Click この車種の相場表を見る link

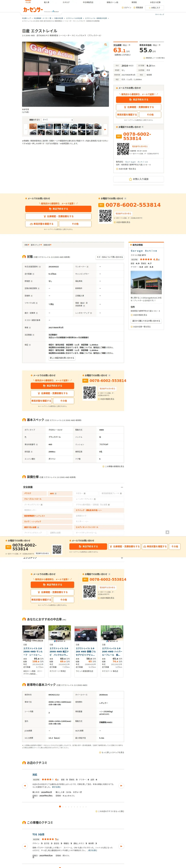(113, 466)
